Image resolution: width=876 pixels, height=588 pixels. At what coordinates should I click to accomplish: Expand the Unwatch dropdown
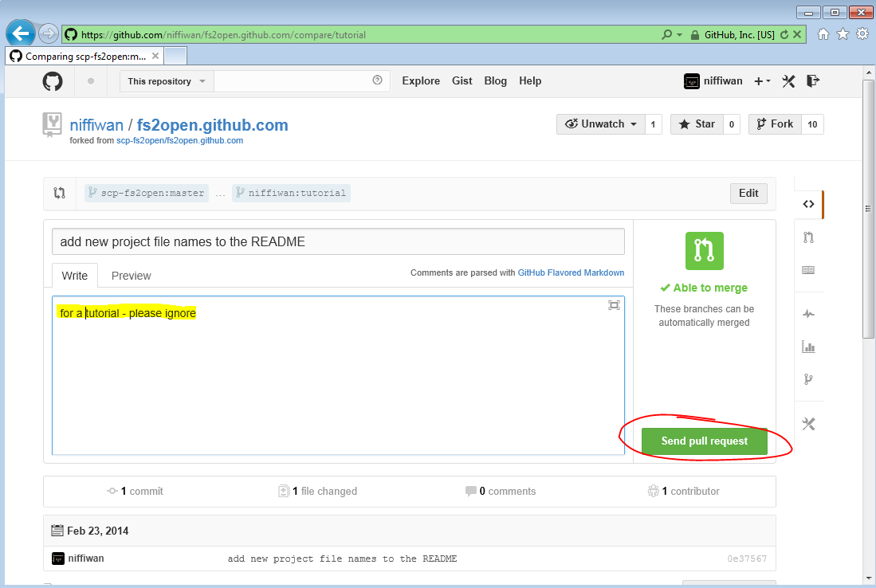601,124
